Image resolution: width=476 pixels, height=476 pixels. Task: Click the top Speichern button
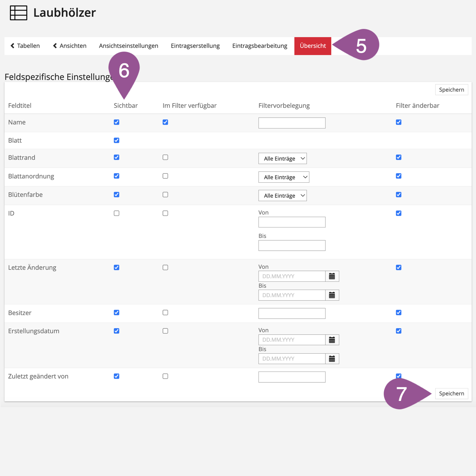tap(451, 90)
